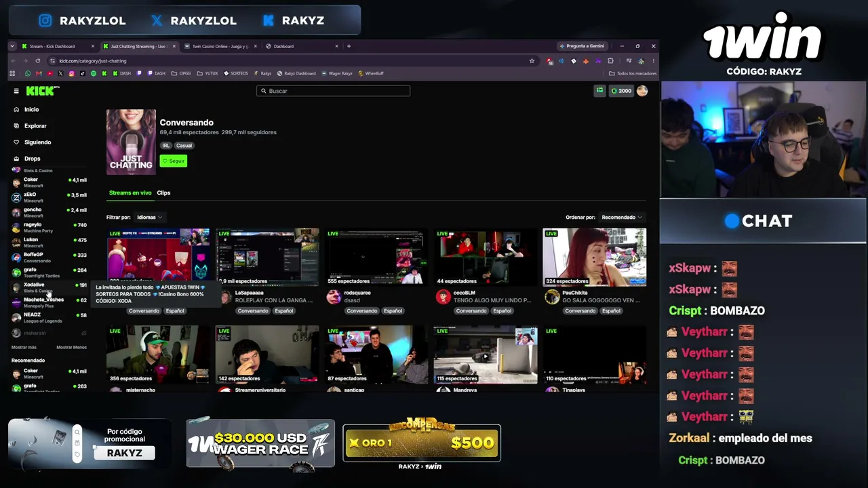The image size is (868, 488).
Task: Open cocoBLM's live stream thumbnail
Action: tap(486, 257)
